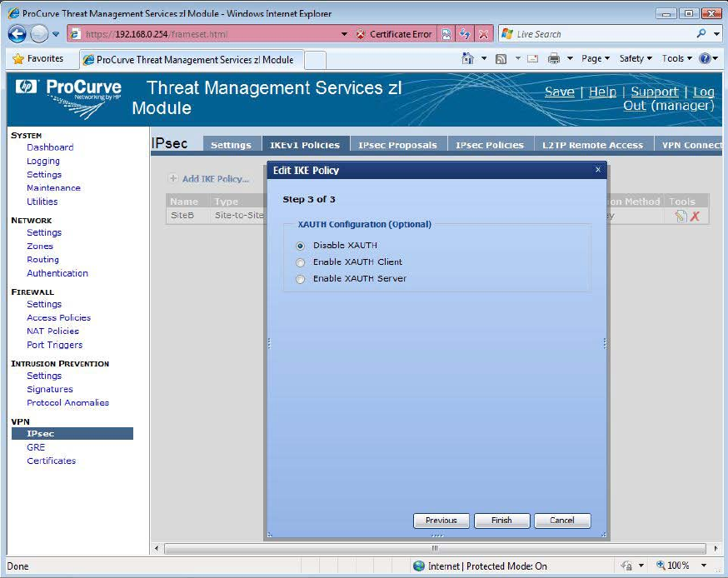The image size is (728, 578).
Task: Click the scrollbar right arrow
Action: click(x=716, y=548)
